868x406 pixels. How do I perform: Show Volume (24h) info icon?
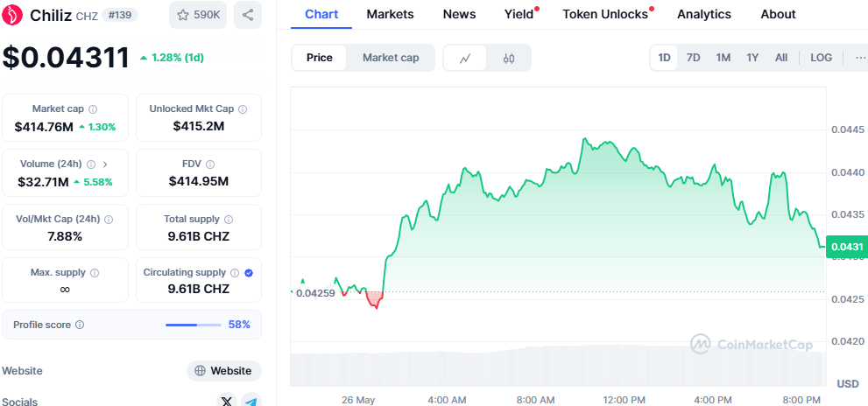click(x=91, y=164)
